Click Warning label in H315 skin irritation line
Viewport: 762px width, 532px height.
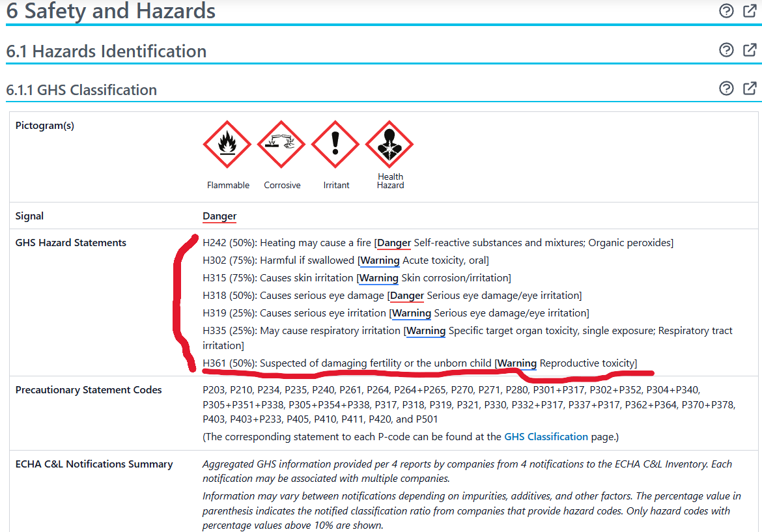[378, 278]
